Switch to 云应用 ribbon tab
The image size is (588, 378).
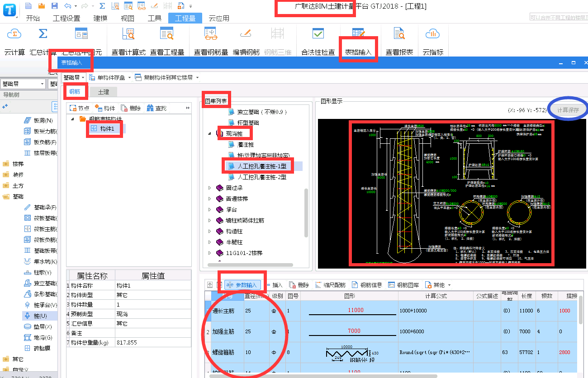click(x=219, y=19)
